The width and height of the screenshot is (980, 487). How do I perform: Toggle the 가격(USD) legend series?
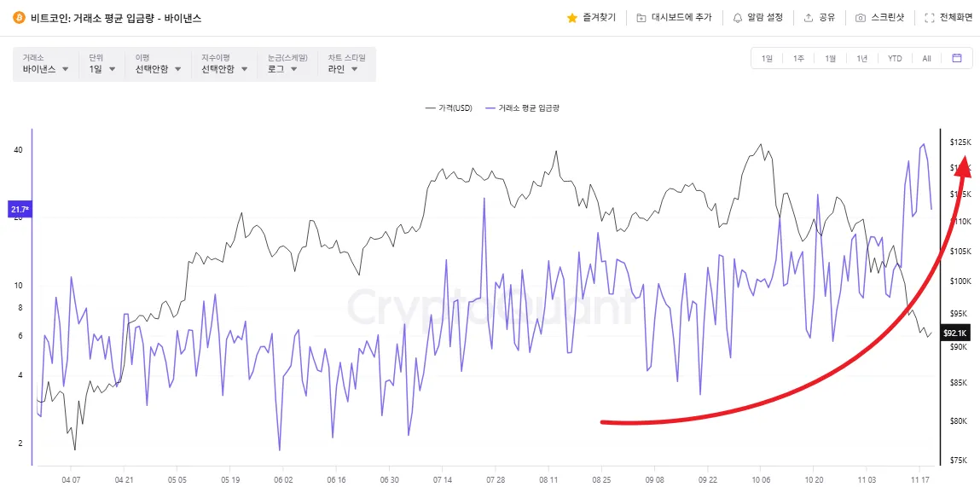tap(449, 108)
